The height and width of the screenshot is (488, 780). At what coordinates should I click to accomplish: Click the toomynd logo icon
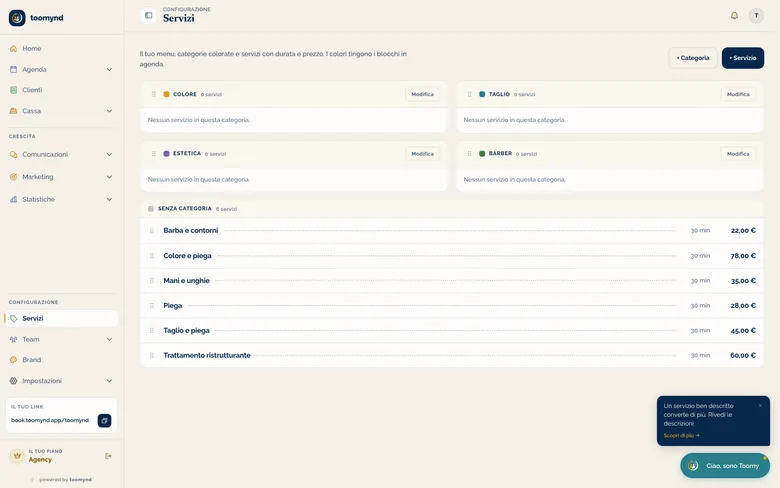(17, 18)
